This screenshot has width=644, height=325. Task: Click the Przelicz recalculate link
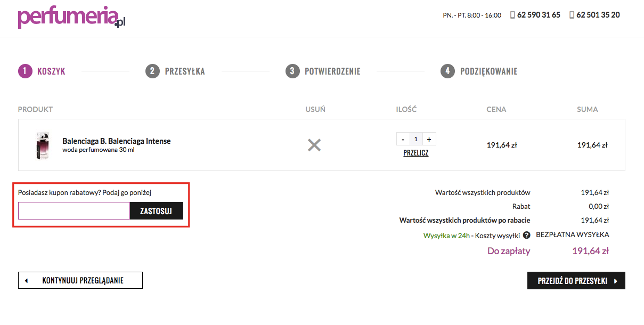(416, 153)
